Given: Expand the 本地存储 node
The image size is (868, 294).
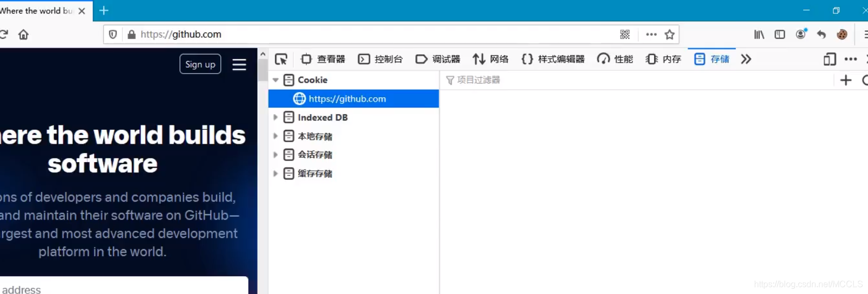Looking at the screenshot, I should point(275,136).
